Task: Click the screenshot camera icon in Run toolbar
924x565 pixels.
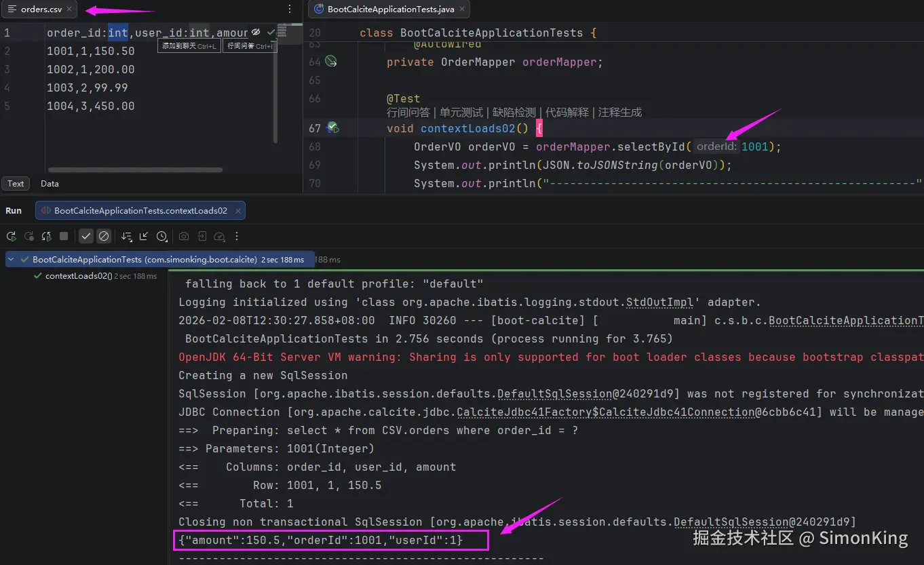Action: [x=184, y=237]
